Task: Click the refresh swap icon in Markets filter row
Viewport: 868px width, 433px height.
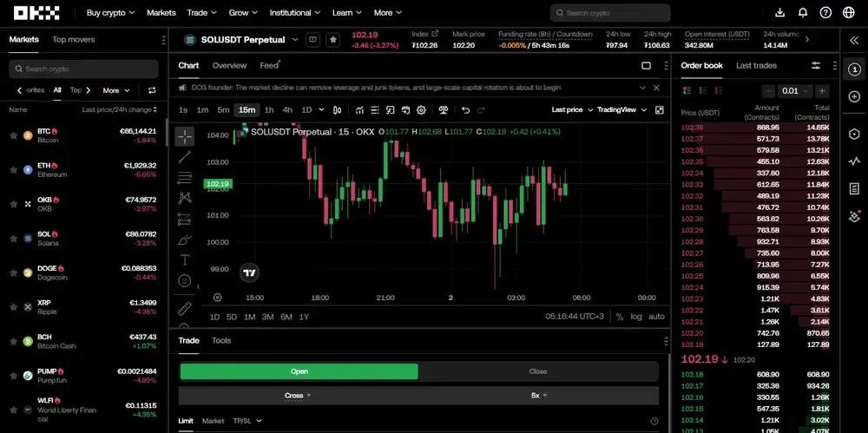Action: (x=152, y=90)
